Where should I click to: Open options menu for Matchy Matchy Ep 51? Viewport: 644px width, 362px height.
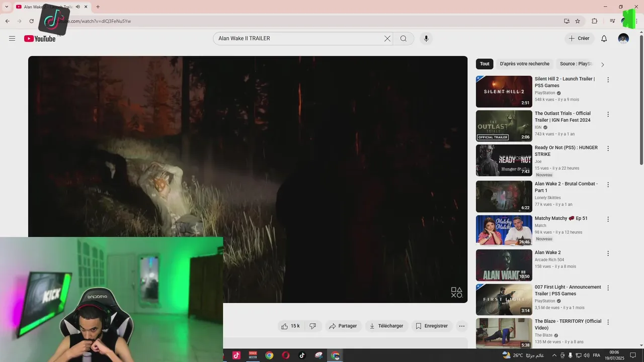[608, 220]
